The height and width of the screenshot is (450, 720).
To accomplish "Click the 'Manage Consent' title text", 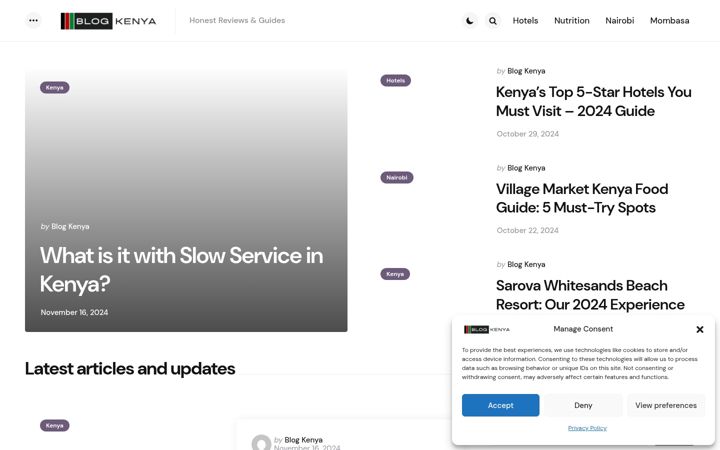I will tap(583, 329).
